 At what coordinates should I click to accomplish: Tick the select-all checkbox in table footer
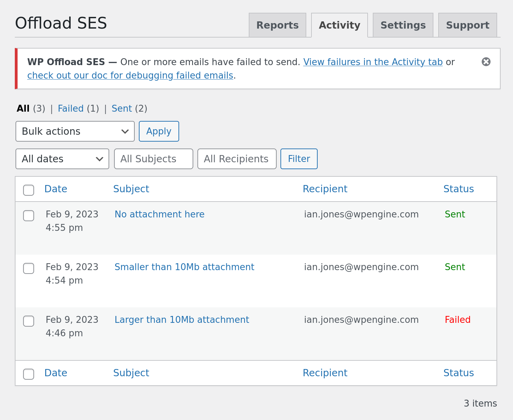point(29,374)
